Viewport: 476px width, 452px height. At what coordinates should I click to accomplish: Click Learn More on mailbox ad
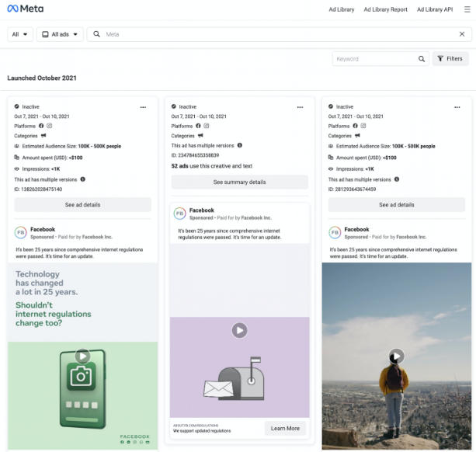[x=285, y=429]
